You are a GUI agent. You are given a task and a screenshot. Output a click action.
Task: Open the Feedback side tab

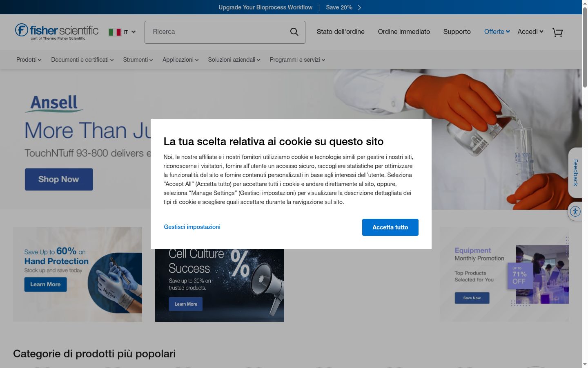click(575, 173)
